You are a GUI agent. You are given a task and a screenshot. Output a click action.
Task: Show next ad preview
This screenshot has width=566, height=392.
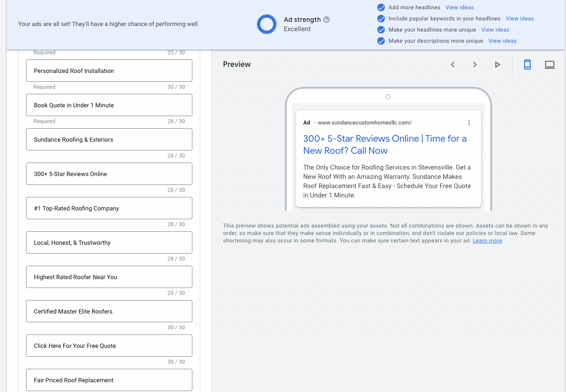(x=475, y=65)
